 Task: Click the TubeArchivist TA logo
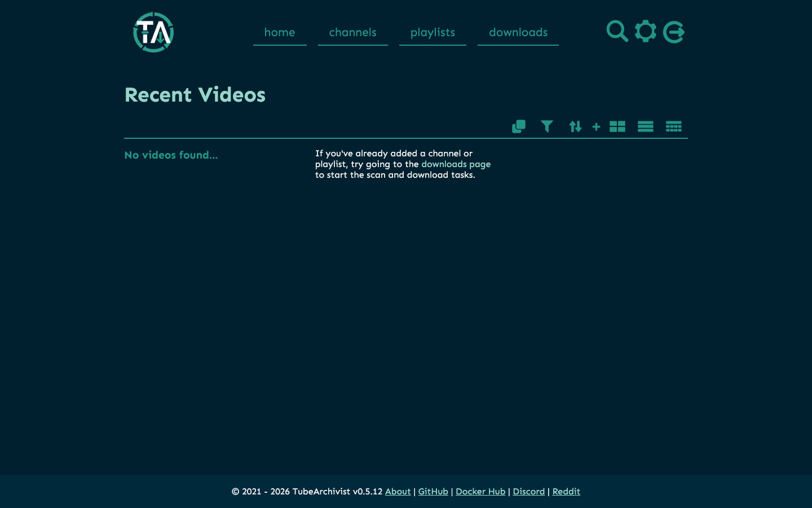click(x=153, y=32)
